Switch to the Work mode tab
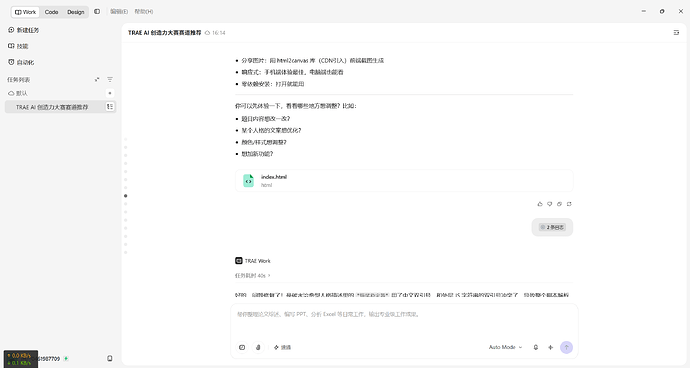The height and width of the screenshot is (368, 690). pos(26,12)
